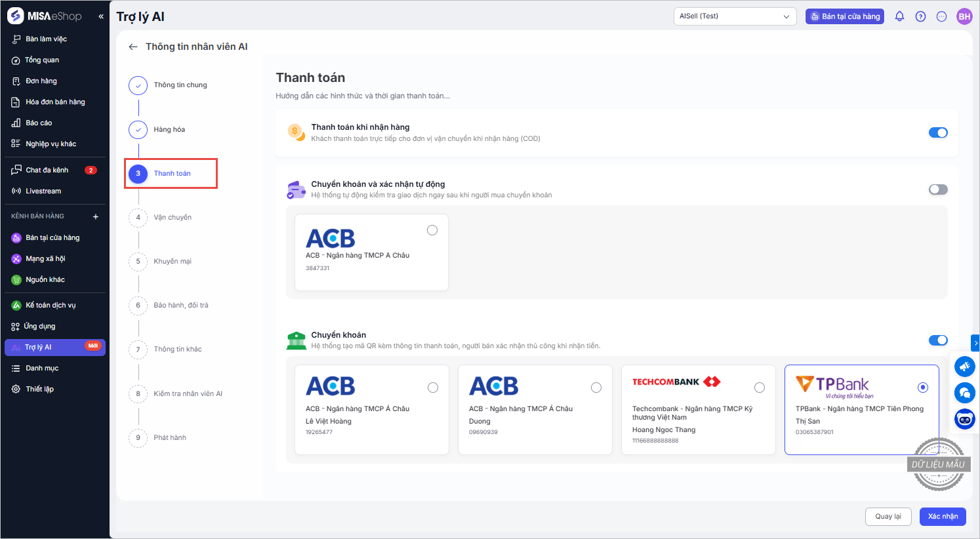Open the AISell (Test) store dropdown

pyautogui.click(x=735, y=16)
